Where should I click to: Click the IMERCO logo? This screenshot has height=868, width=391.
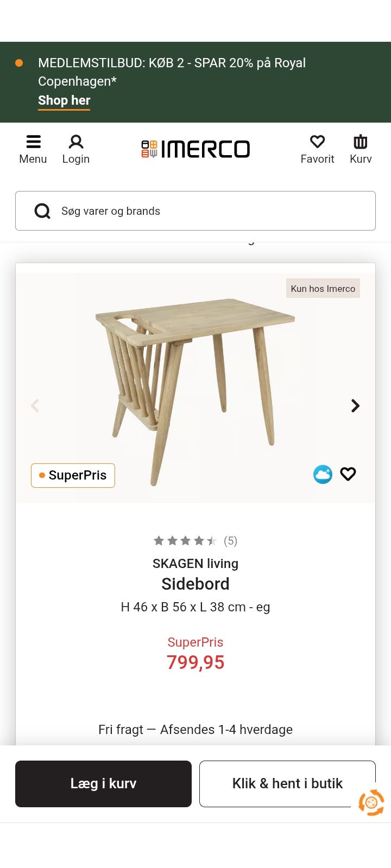[x=195, y=149]
